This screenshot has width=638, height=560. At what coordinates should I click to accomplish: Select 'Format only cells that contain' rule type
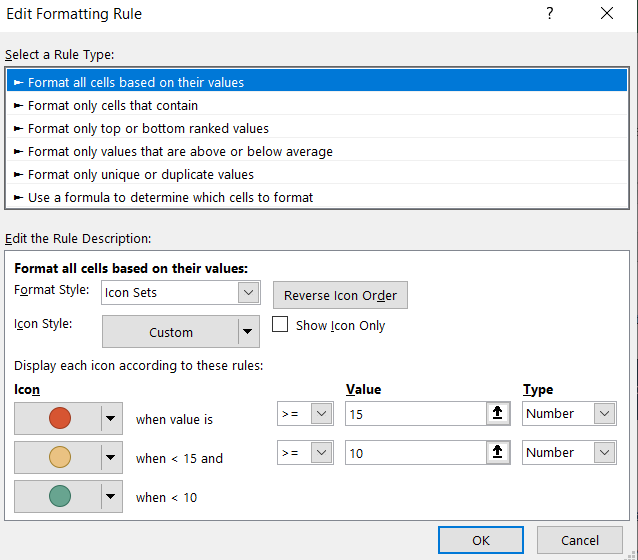(113, 105)
